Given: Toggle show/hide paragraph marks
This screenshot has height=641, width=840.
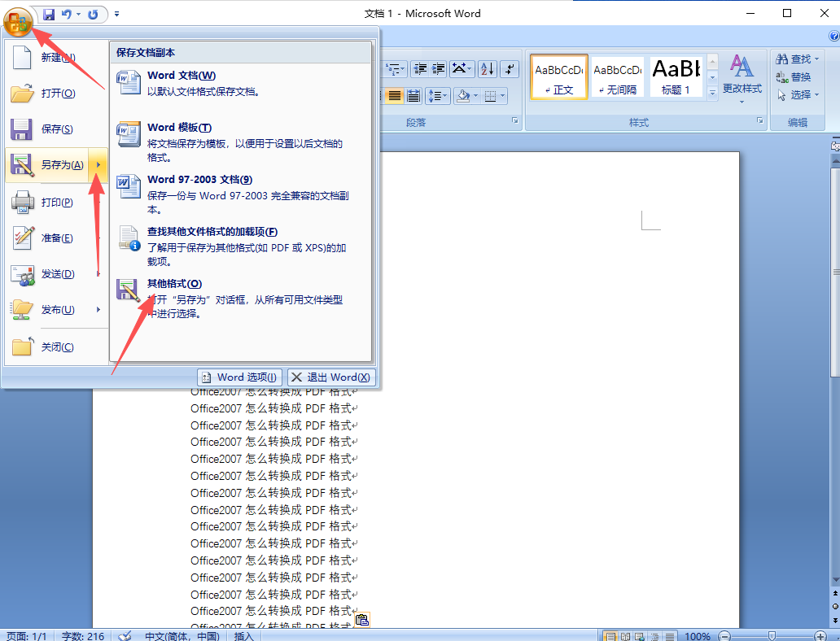Looking at the screenshot, I should (x=510, y=68).
